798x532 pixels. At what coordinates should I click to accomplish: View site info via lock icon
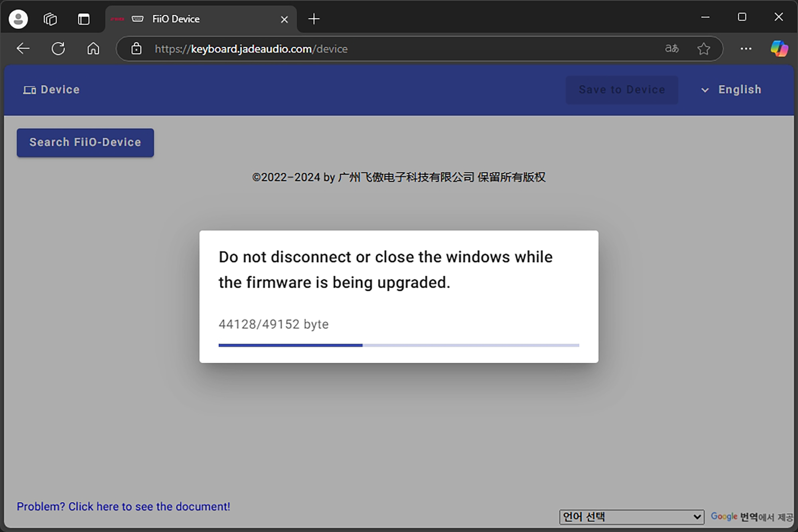tap(136, 49)
